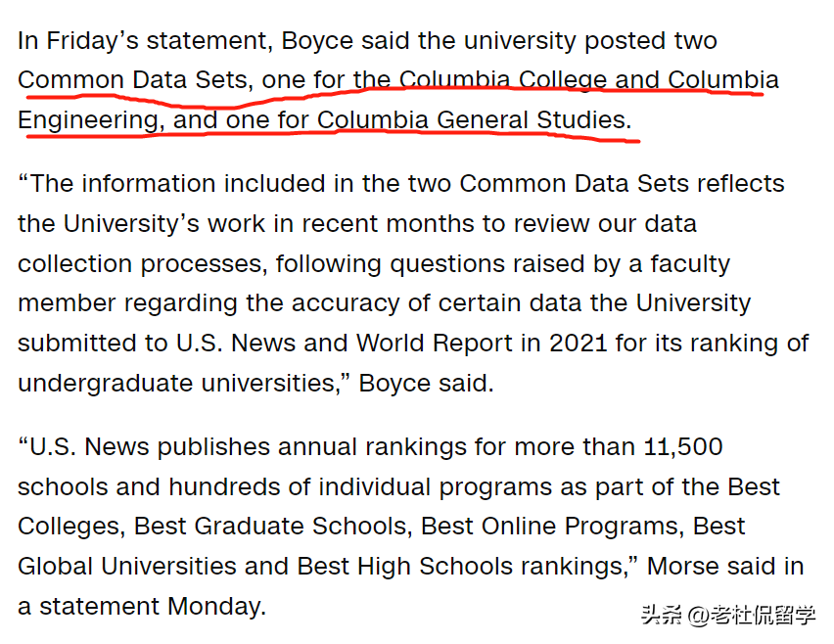
Task: Click the underlined phrase "Common Data Sets"
Action: pos(132,79)
